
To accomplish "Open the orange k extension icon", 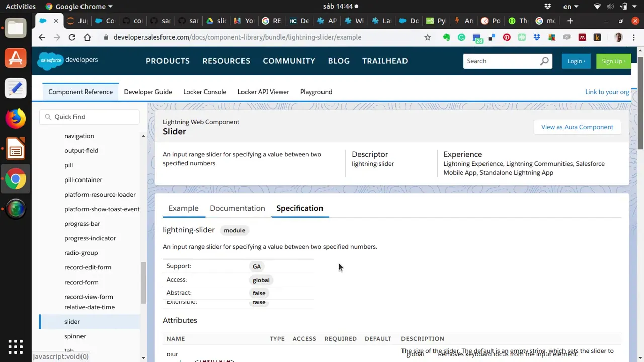I will click(597, 37).
